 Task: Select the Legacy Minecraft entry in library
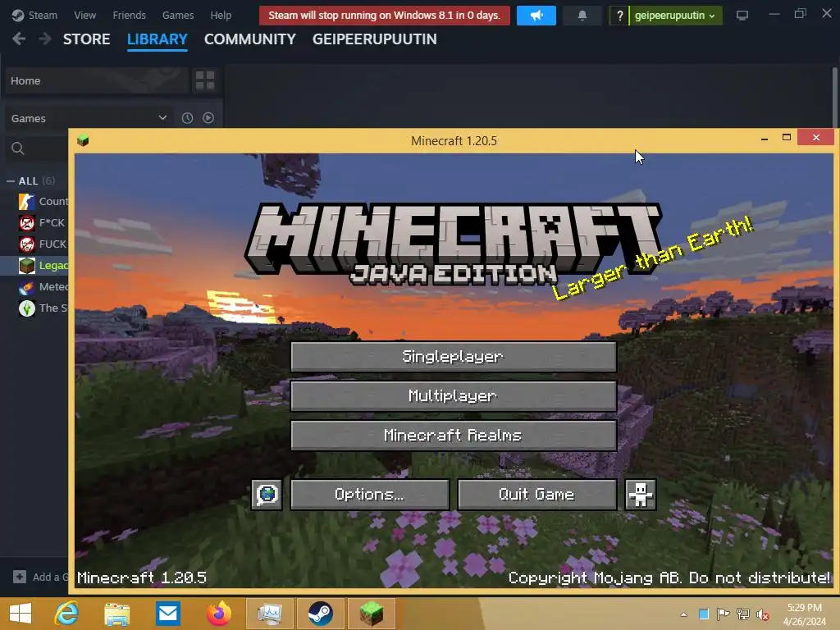pos(43,265)
